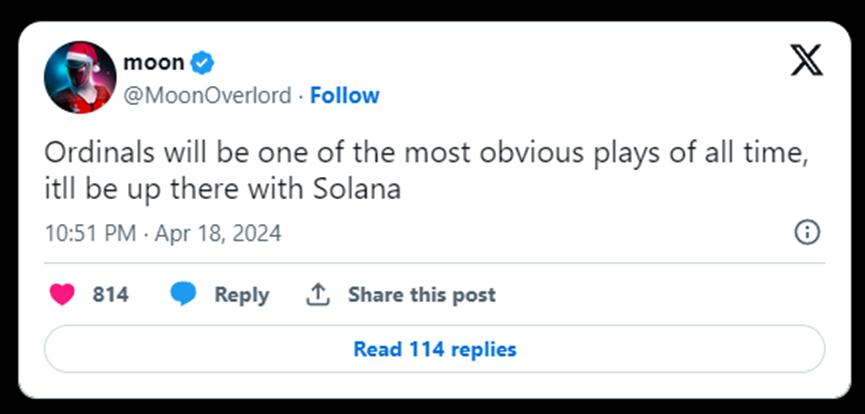This screenshot has height=414, width=865.
Task: Open the circled info icon
Action: click(806, 233)
